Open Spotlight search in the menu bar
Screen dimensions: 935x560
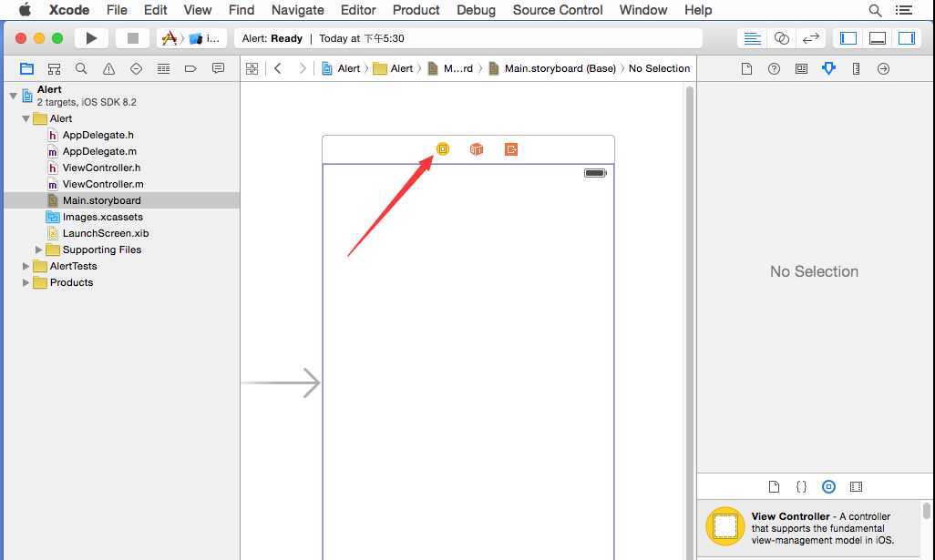click(875, 10)
